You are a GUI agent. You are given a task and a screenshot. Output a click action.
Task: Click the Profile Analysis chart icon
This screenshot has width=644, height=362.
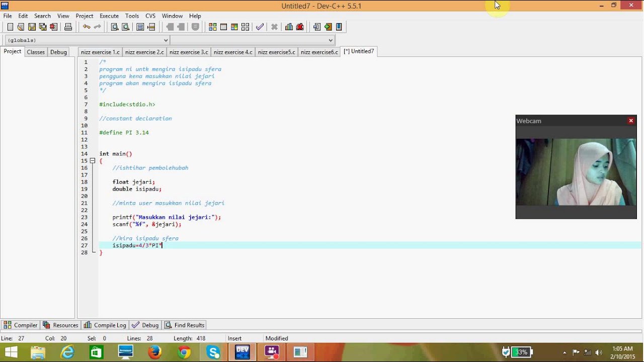click(x=289, y=27)
